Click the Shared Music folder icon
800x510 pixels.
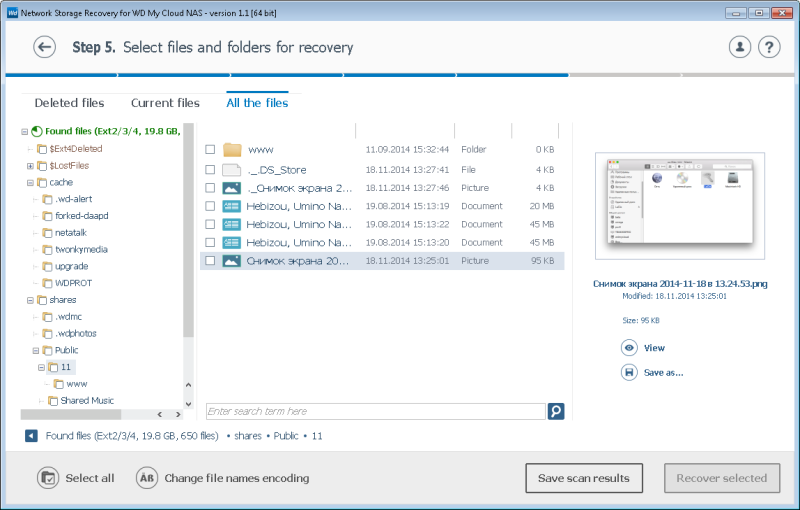click(53, 401)
